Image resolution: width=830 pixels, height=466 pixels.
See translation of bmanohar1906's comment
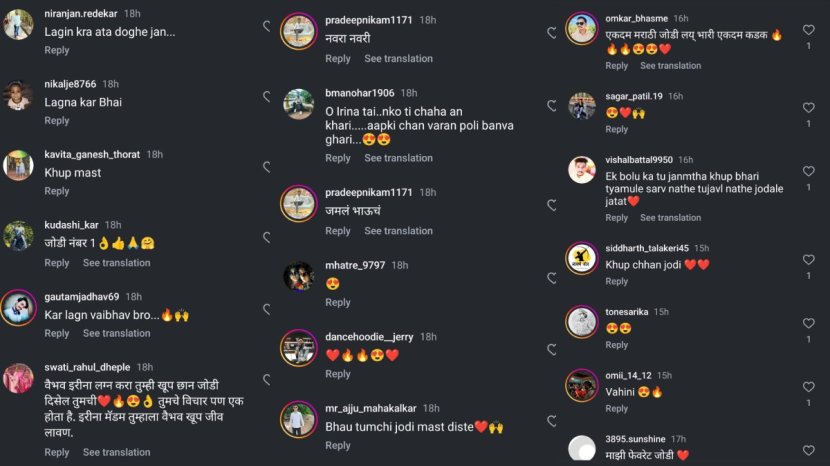point(399,158)
